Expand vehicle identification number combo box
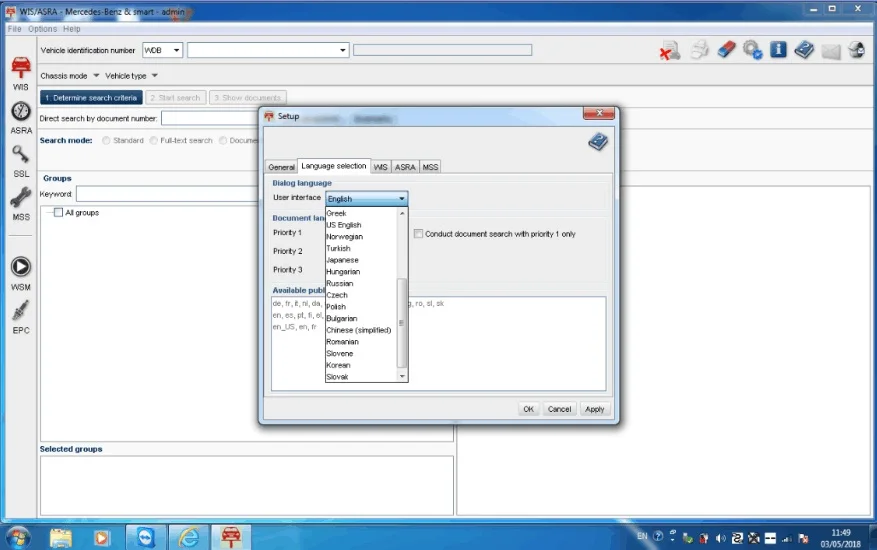 [342, 50]
